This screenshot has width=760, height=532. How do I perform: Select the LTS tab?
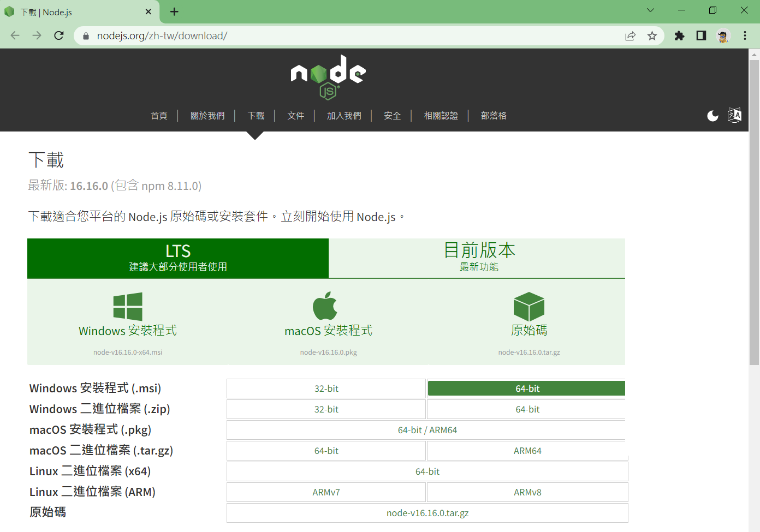pos(178,258)
